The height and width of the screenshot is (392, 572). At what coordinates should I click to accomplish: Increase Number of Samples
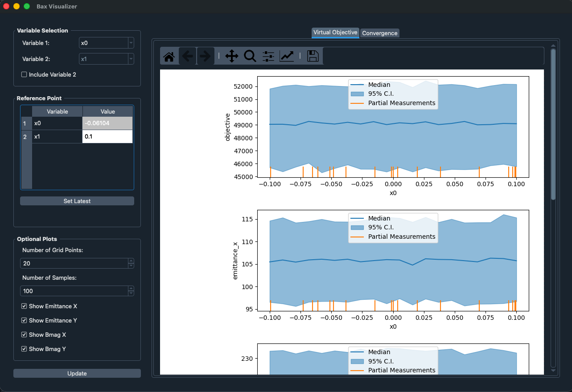tap(131, 289)
